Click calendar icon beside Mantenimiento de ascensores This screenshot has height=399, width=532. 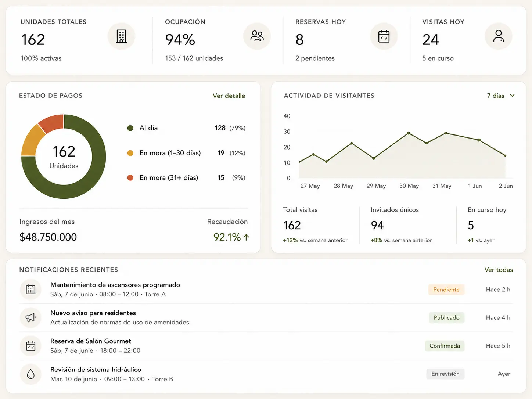pos(31,290)
